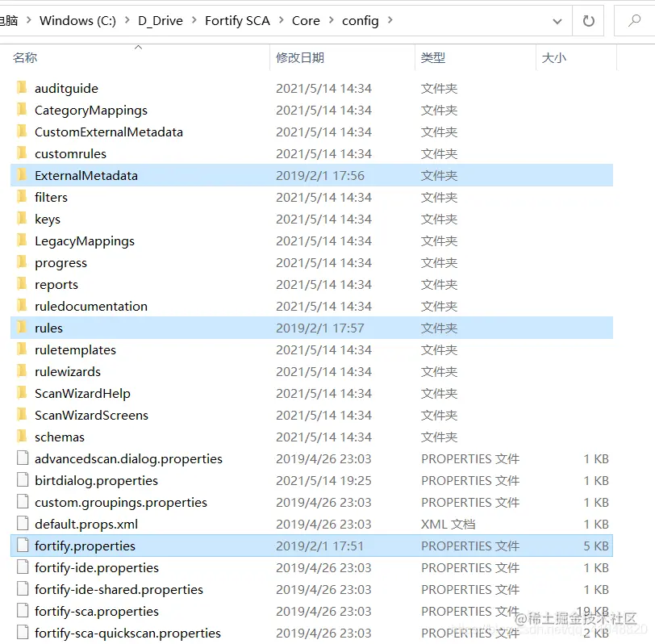Image resolution: width=655 pixels, height=644 pixels.
Task: Refresh the config folder view
Action: pyautogui.click(x=588, y=20)
